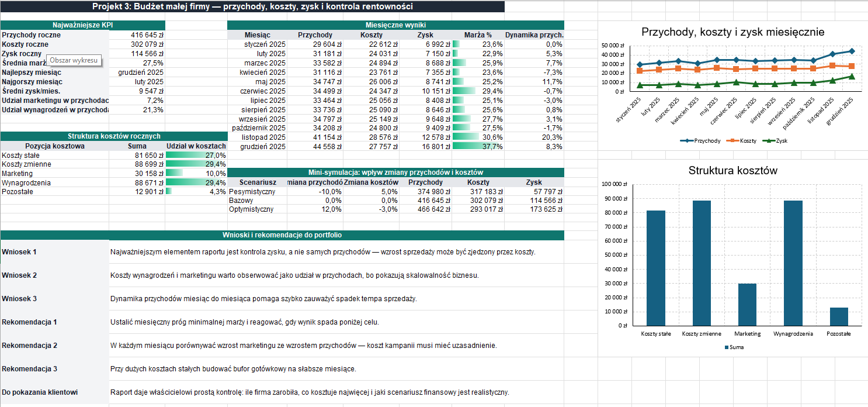Select the Marketing bar in cost chart

point(748,305)
